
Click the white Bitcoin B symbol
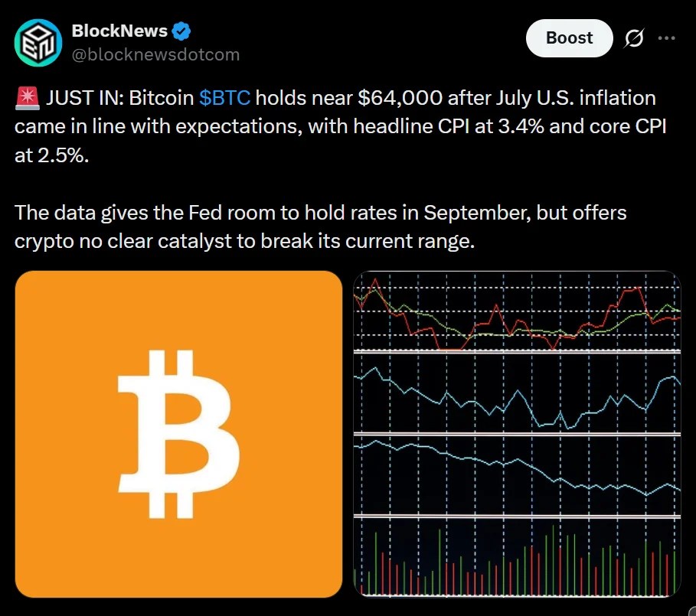[178, 434]
